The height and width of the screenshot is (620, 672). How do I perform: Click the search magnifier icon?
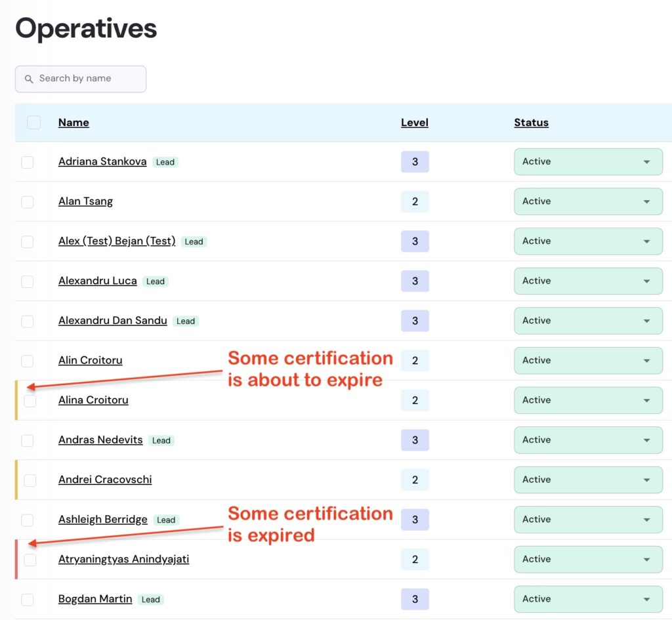(x=29, y=79)
